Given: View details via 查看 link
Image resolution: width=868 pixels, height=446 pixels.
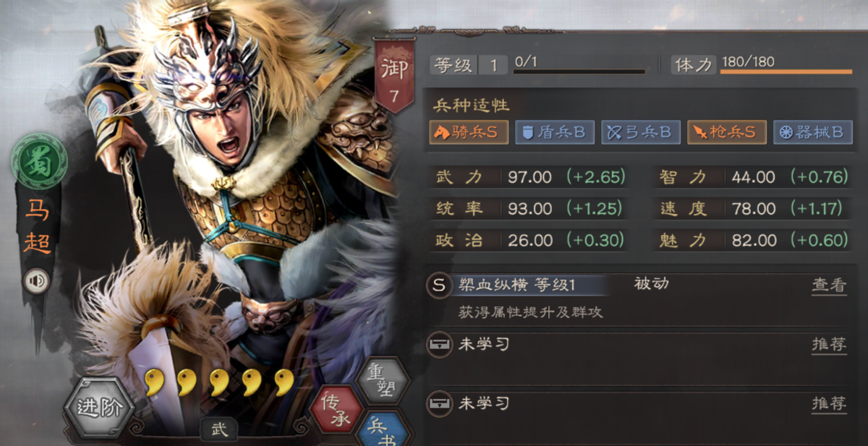Looking at the screenshot, I should pyautogui.click(x=829, y=286).
